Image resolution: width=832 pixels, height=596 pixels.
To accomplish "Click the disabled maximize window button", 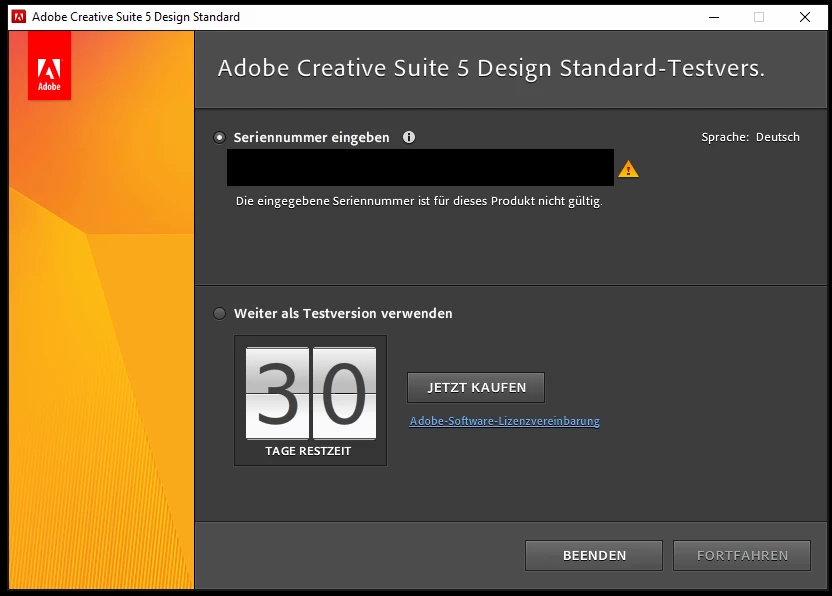I will click(759, 17).
